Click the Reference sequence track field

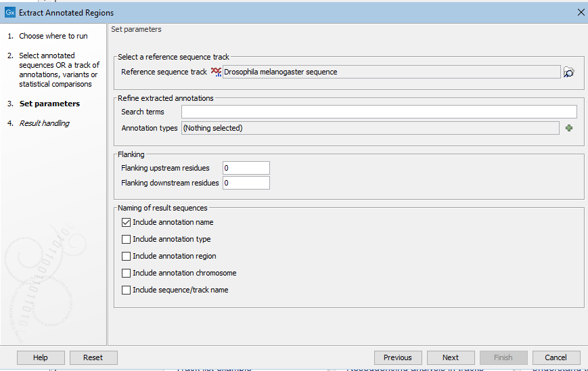click(x=391, y=72)
